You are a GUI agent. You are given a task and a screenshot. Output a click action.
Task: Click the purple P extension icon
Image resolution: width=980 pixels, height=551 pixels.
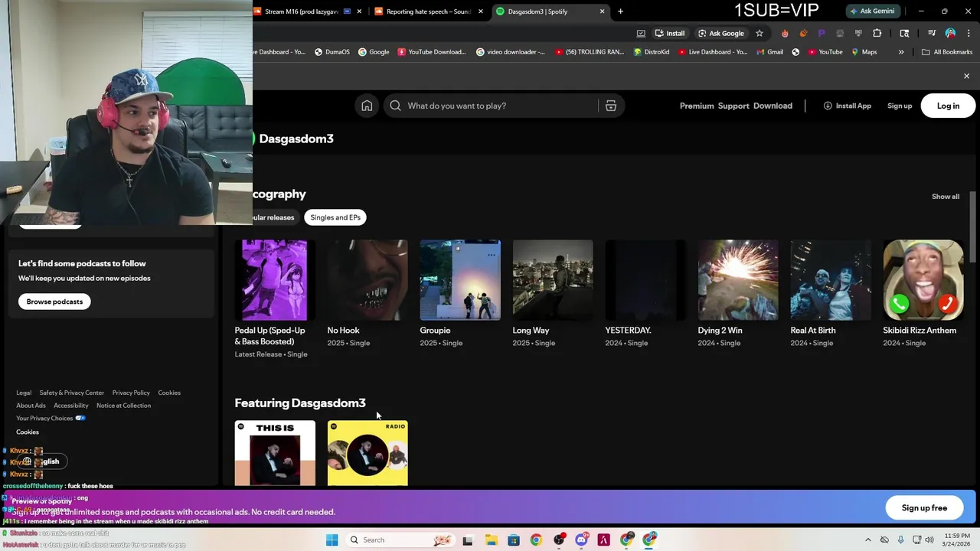(x=822, y=33)
